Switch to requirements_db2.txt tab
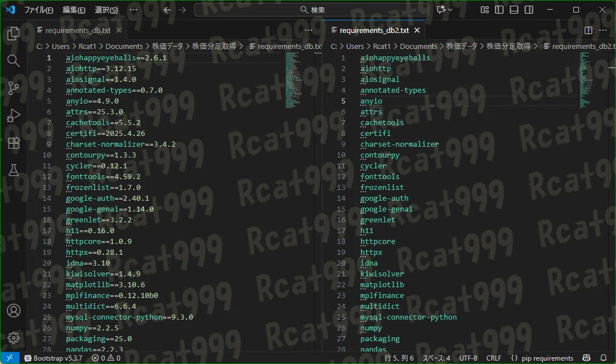 click(x=374, y=30)
